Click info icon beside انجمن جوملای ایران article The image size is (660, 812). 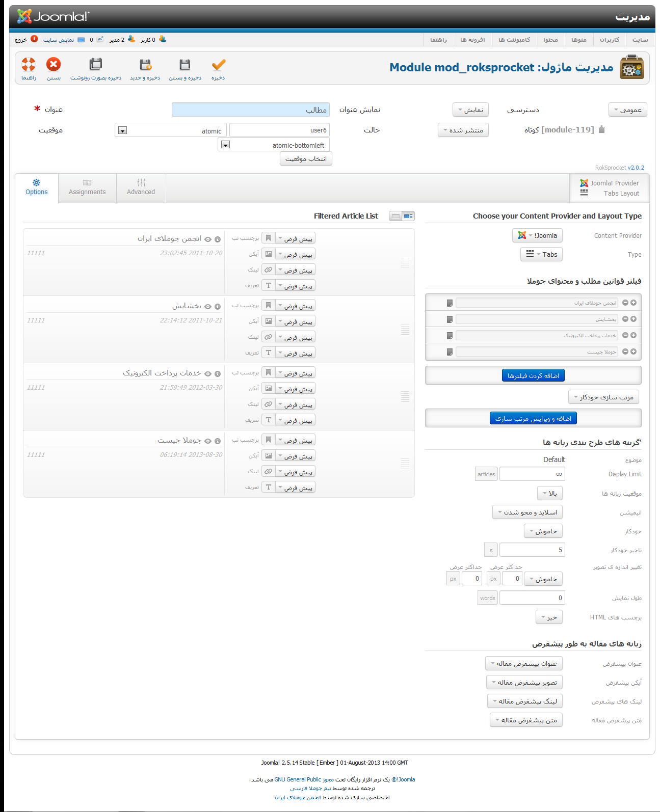click(218, 239)
